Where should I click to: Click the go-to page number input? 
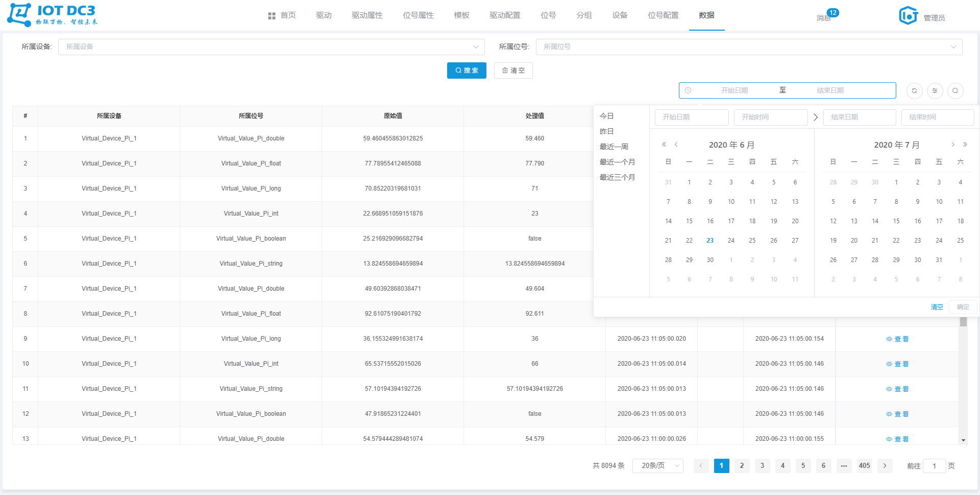click(934, 466)
